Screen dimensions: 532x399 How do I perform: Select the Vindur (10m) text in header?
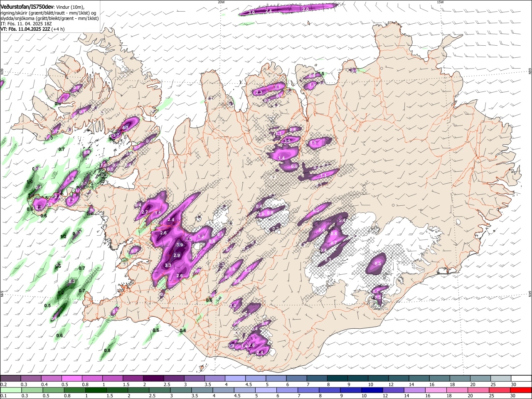[x=70, y=7]
